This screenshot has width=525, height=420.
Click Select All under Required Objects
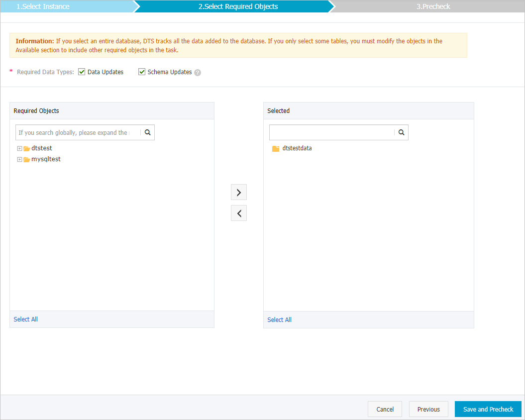[25, 319]
